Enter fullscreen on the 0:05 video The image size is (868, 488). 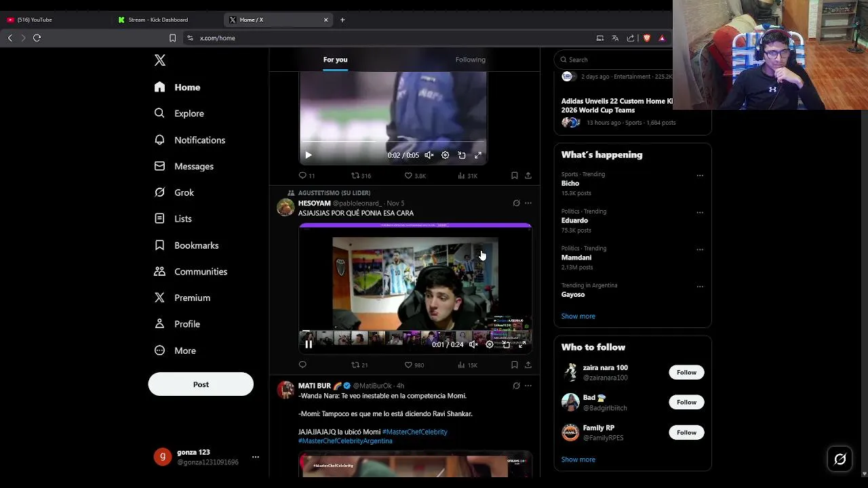click(478, 155)
